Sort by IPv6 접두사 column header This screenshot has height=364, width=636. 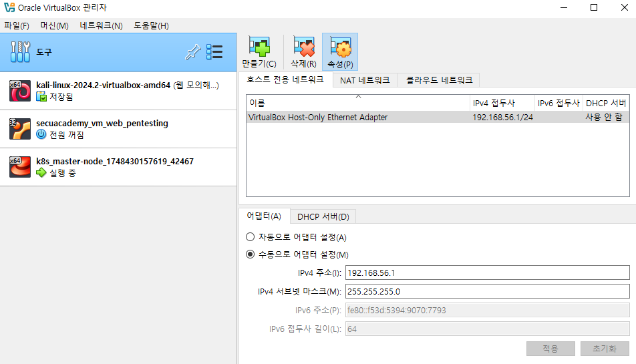click(x=559, y=103)
